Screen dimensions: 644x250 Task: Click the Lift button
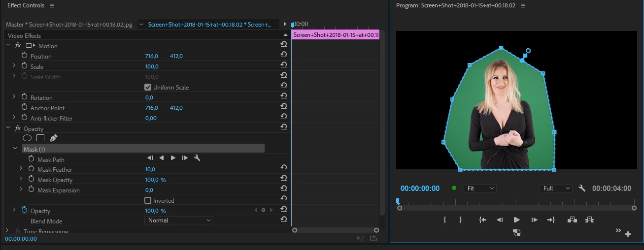click(572, 220)
